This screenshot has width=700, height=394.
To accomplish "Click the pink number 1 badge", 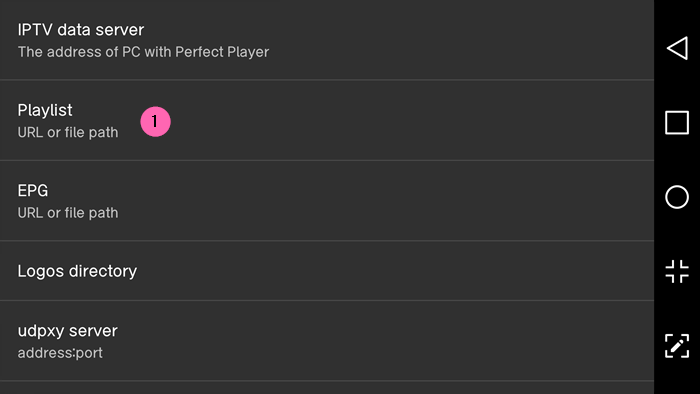I will tap(155, 121).
